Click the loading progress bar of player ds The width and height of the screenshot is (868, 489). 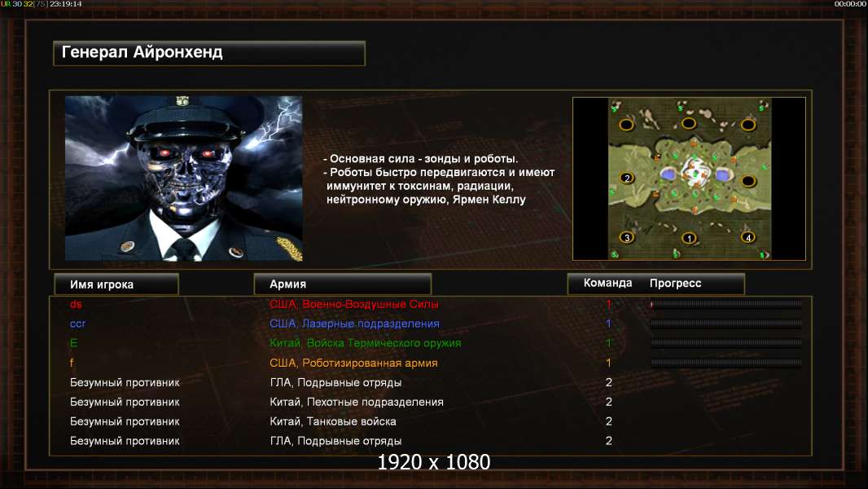[726, 303]
